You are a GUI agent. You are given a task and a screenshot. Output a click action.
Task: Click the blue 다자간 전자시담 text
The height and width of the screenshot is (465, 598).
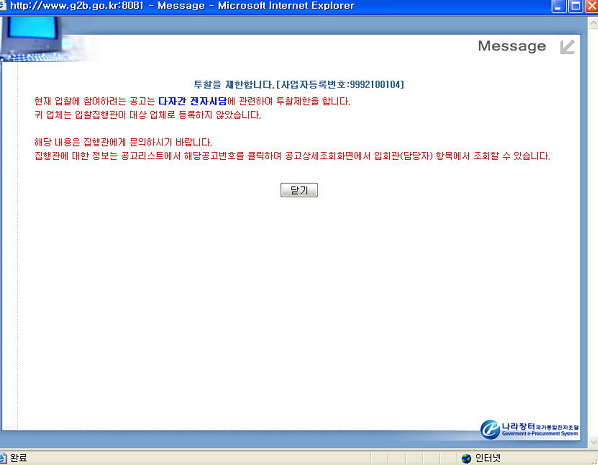(x=192, y=101)
